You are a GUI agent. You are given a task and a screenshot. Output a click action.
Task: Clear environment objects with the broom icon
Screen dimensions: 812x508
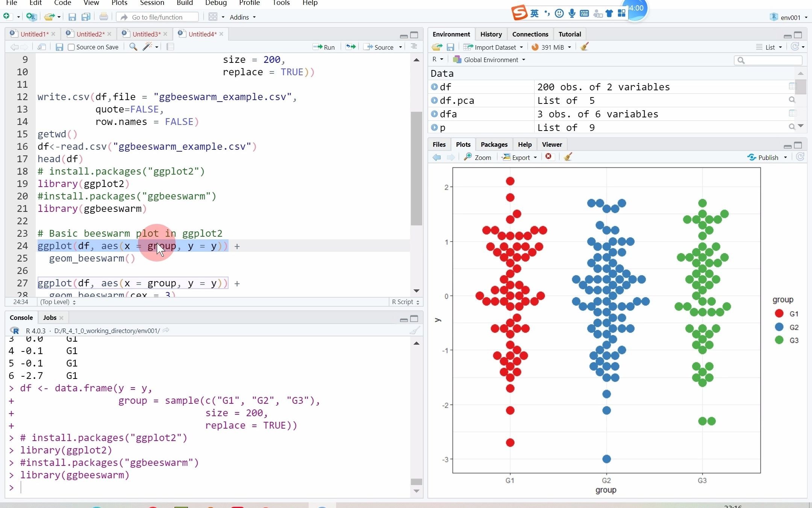tap(584, 47)
